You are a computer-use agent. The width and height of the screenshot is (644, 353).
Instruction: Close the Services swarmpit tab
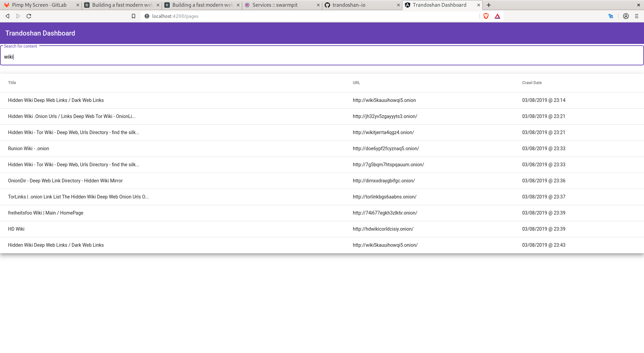click(x=318, y=5)
